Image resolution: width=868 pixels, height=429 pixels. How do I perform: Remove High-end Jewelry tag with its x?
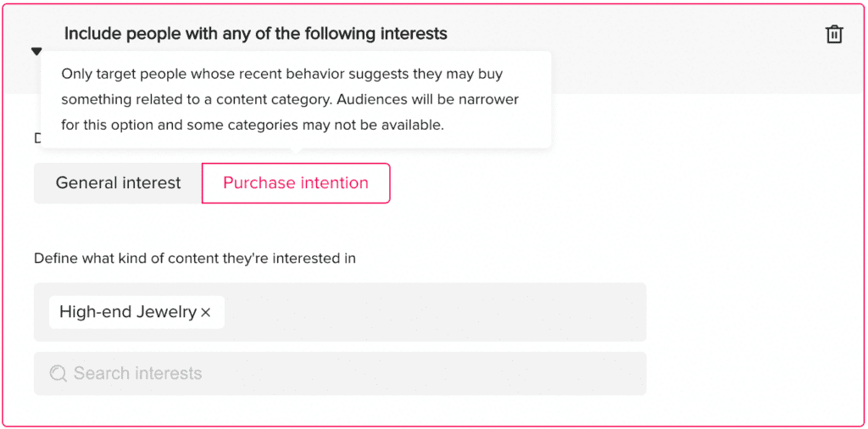coord(205,313)
